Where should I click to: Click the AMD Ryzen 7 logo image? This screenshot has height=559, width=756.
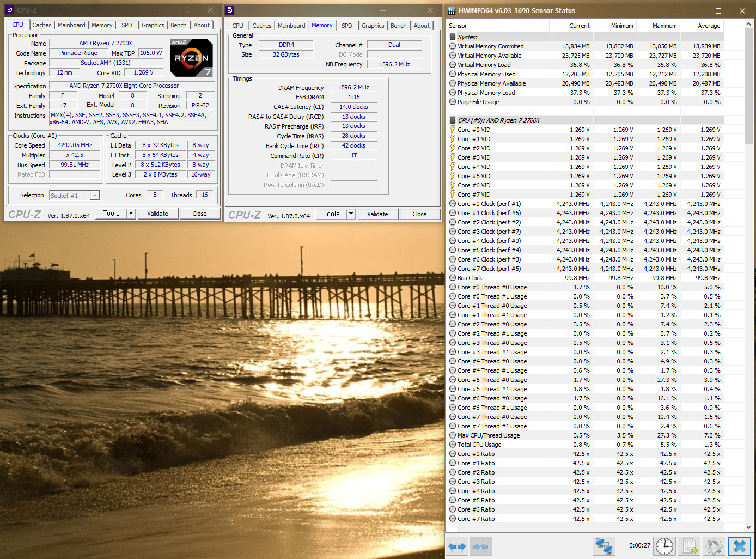[191, 58]
